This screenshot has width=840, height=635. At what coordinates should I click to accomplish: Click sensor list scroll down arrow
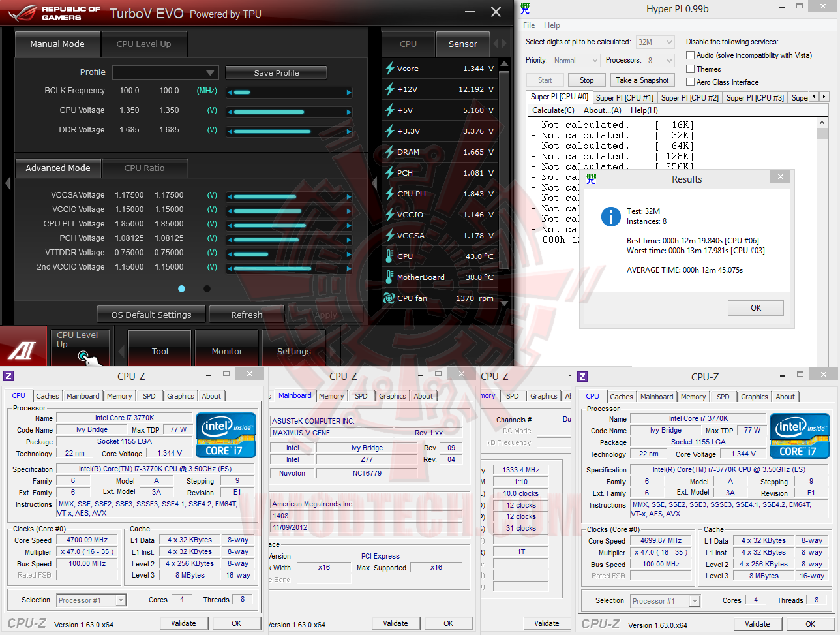pyautogui.click(x=504, y=305)
